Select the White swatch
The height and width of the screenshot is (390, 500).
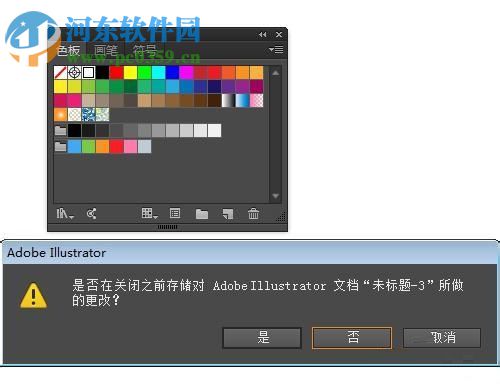[x=88, y=72]
